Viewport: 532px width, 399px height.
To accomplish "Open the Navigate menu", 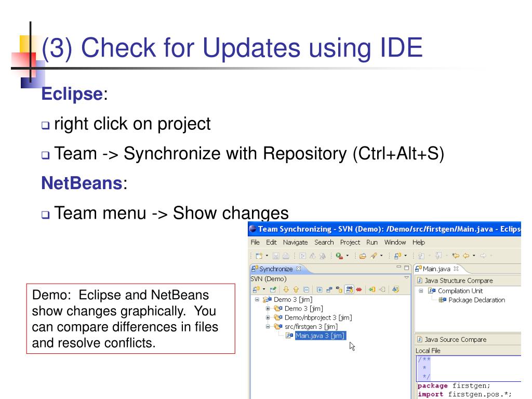I will click(x=295, y=242).
